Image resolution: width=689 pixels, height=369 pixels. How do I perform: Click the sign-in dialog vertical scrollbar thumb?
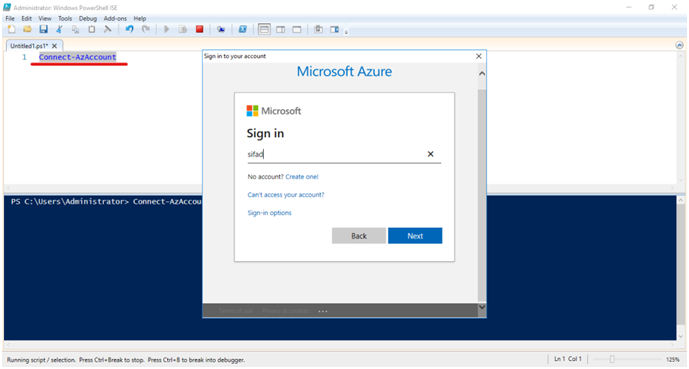click(x=482, y=195)
